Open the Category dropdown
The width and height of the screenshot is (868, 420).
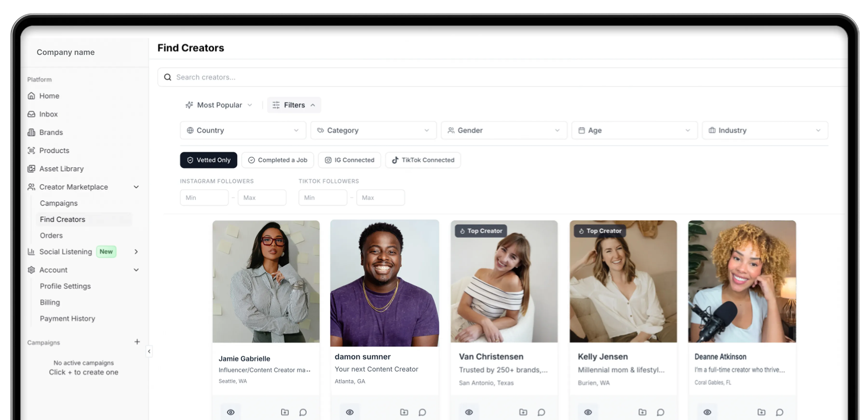pos(373,130)
